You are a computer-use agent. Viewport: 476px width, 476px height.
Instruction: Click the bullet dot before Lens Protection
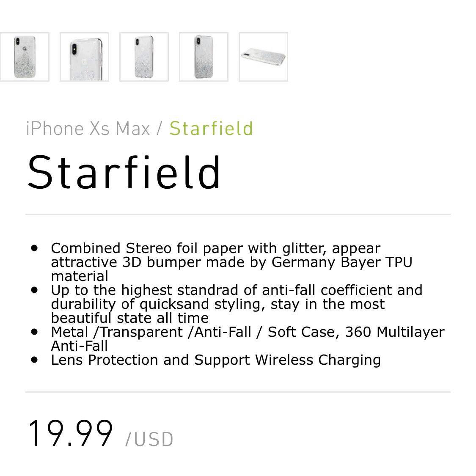(x=35, y=360)
